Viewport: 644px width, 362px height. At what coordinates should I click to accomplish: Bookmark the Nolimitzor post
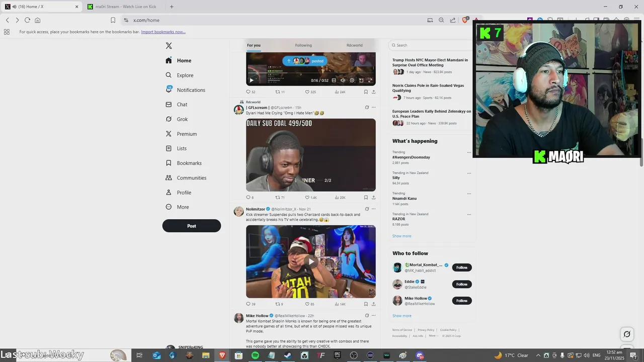[x=366, y=304]
